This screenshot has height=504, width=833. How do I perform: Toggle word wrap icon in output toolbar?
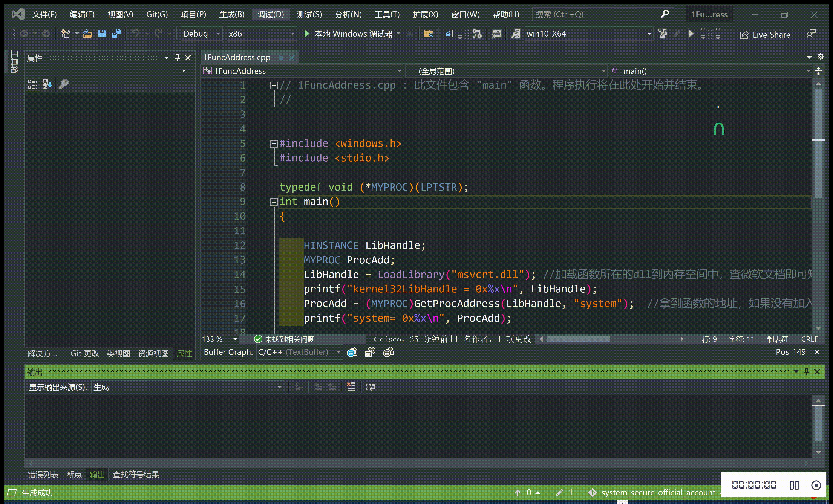coord(371,387)
